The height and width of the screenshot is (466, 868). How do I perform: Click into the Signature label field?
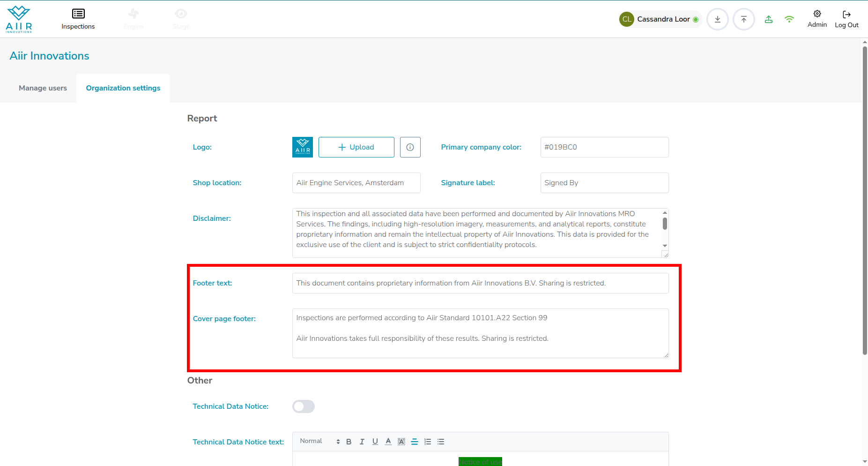coord(604,183)
